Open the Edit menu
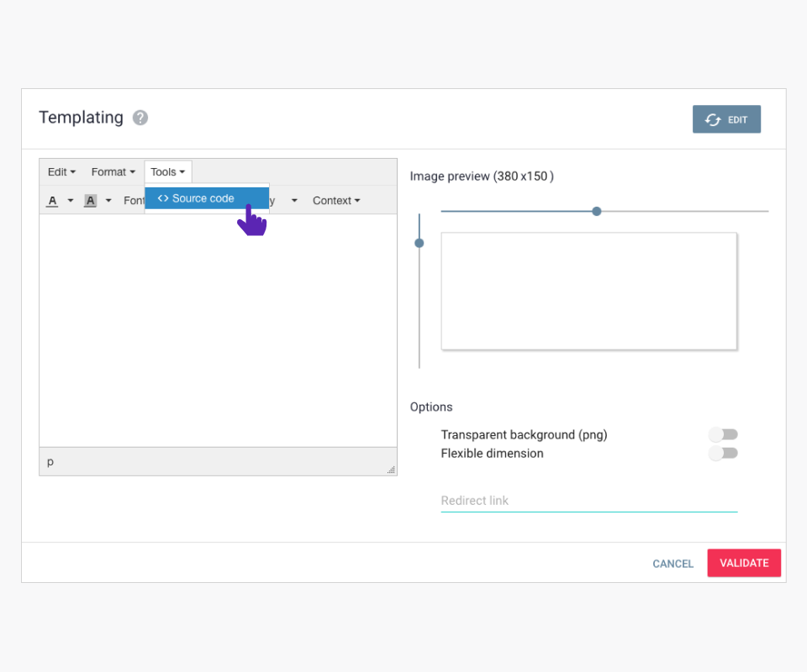 coord(61,172)
